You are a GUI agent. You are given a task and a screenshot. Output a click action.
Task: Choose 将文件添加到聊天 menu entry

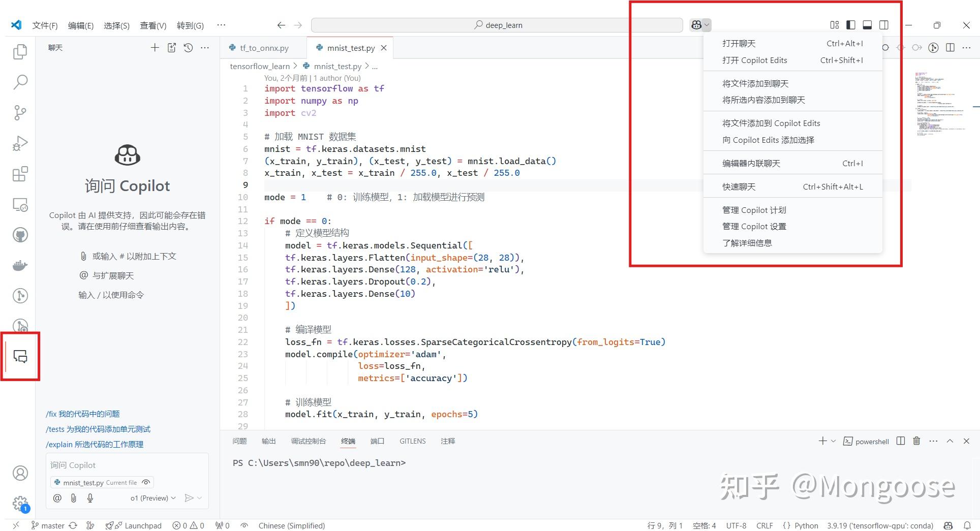792,83
